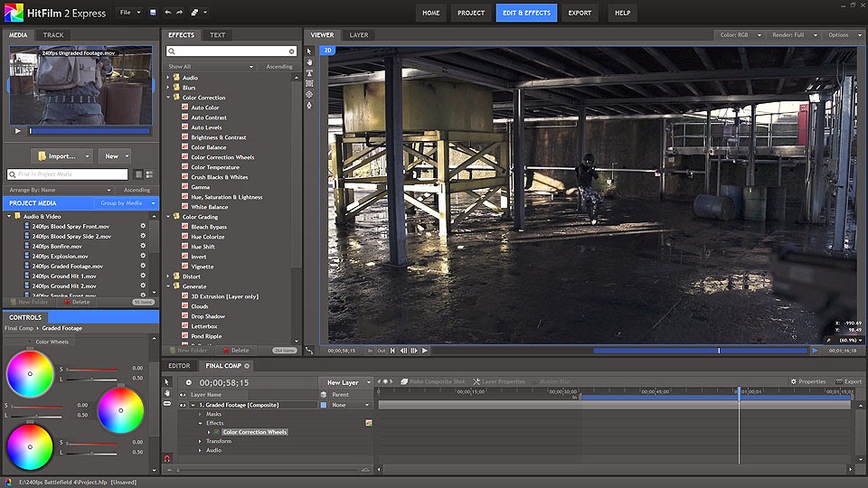Click the Save project icon
868x488 pixels.
[153, 14]
